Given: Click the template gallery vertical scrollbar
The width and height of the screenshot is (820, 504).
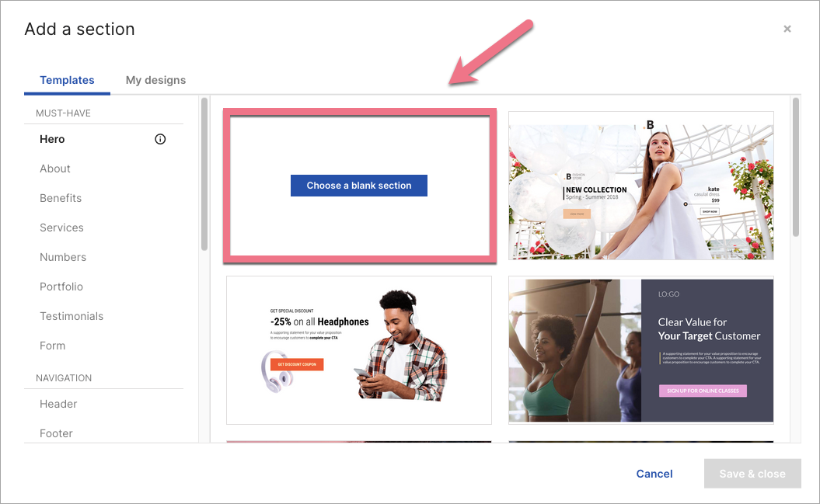Looking at the screenshot, I should pos(795,167).
